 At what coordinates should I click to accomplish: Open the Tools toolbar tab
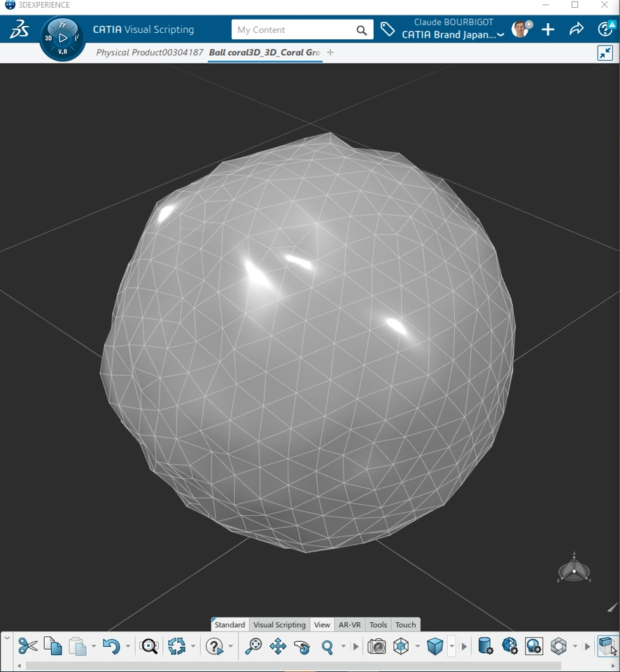coord(379,624)
